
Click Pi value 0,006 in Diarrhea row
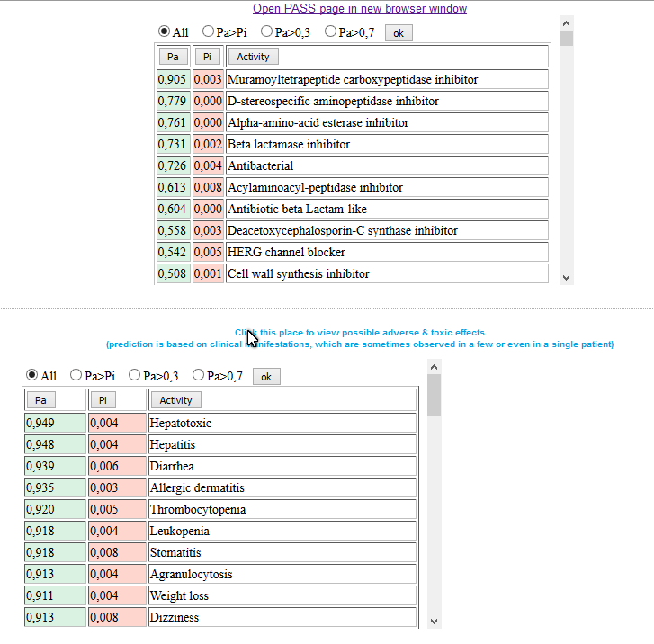(x=117, y=466)
